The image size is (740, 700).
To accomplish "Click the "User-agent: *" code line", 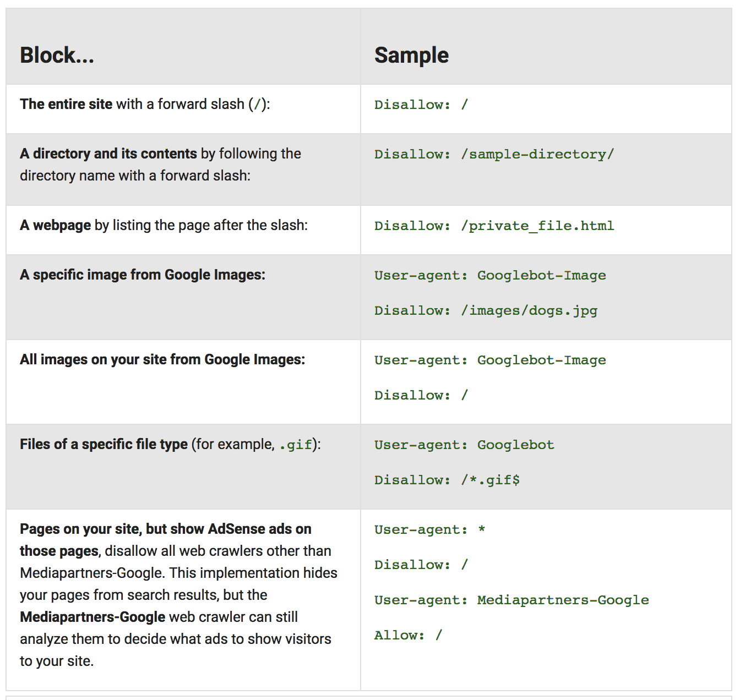I will pos(429,529).
